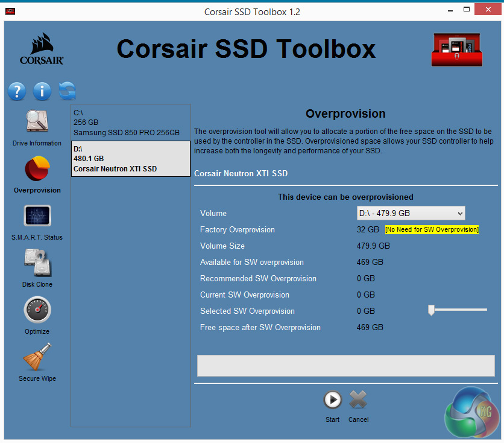Click the app icon in title bar
The height and width of the screenshot is (443, 504).
pos(10,11)
